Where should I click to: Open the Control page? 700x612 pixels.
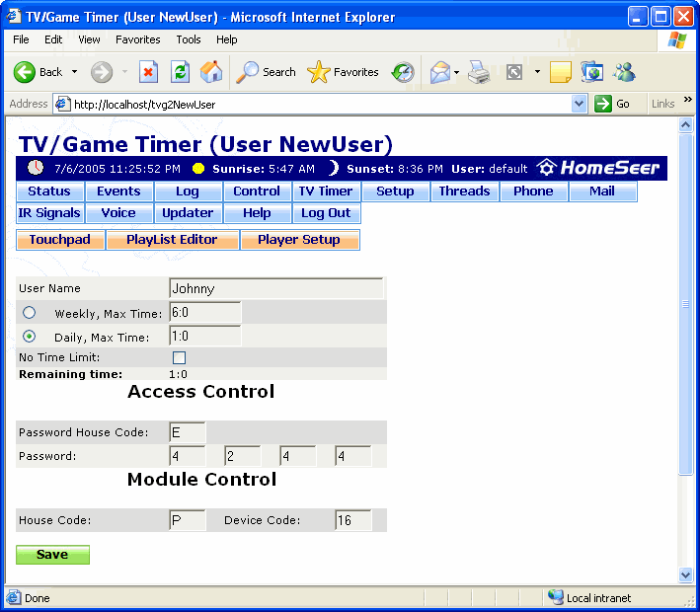pyautogui.click(x=257, y=191)
